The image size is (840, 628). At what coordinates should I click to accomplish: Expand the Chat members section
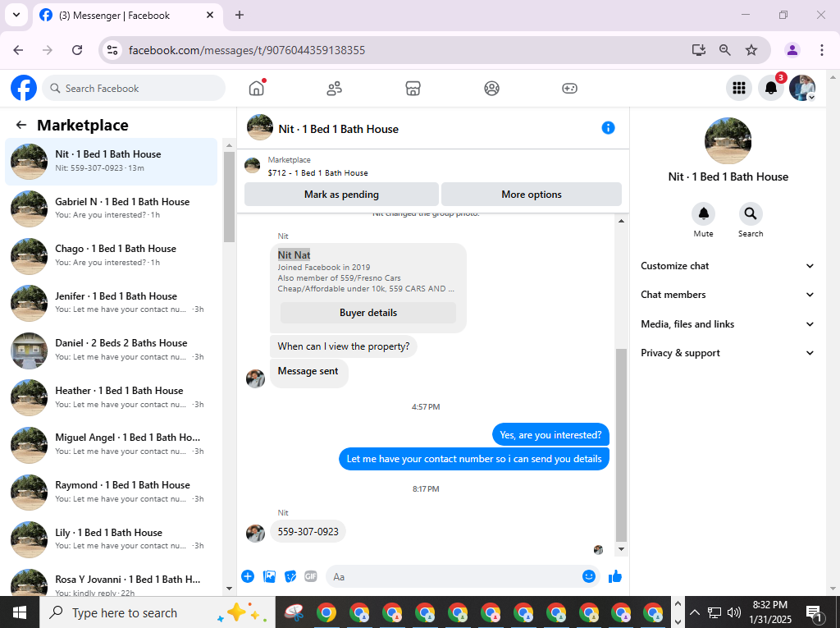tap(728, 295)
